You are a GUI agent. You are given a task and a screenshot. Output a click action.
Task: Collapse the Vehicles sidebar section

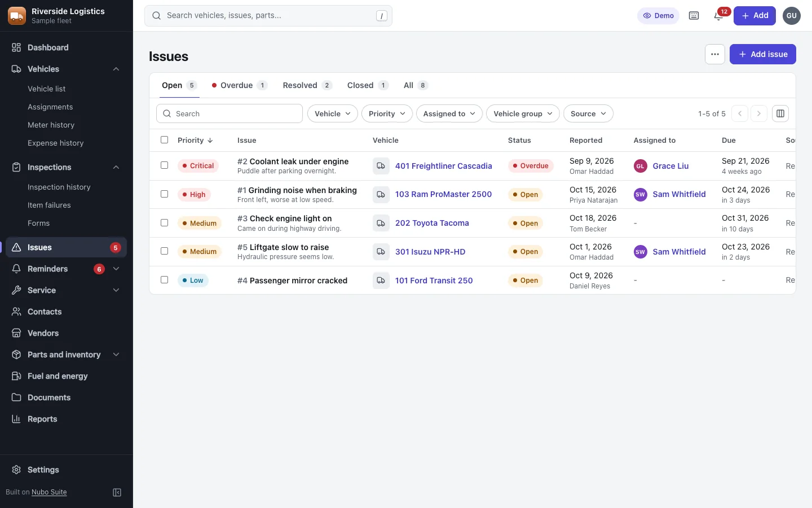point(116,69)
